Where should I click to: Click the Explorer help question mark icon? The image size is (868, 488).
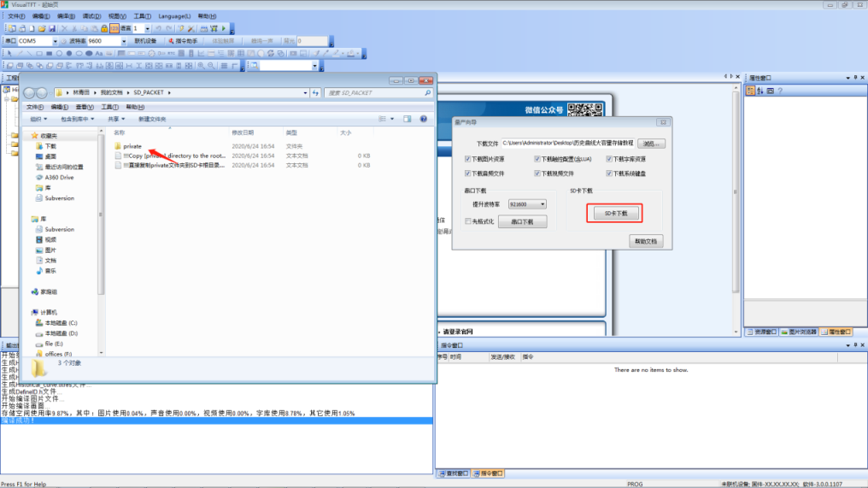pos(423,119)
